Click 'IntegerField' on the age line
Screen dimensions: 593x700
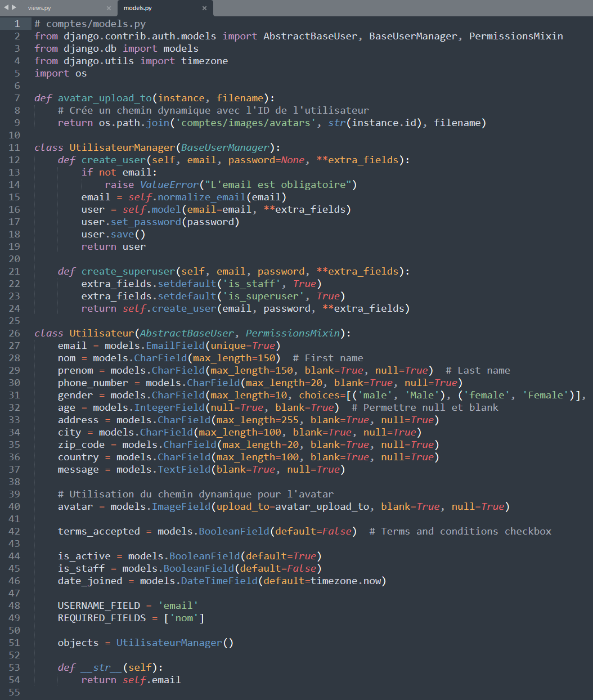coord(169,407)
